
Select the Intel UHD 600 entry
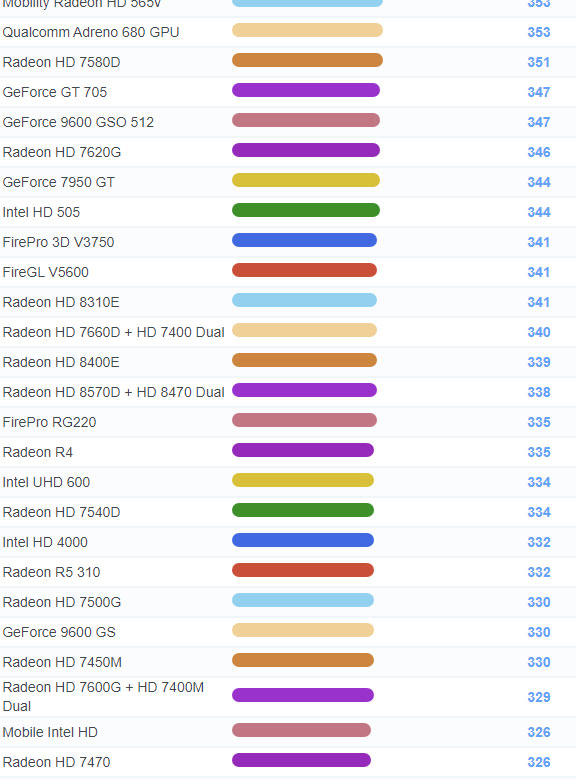(46, 482)
